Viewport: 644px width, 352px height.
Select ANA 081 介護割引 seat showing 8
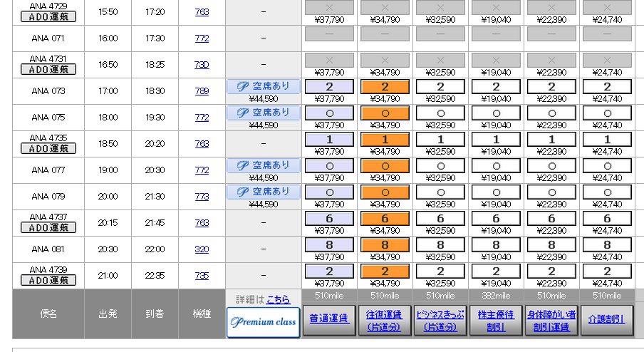coord(607,245)
